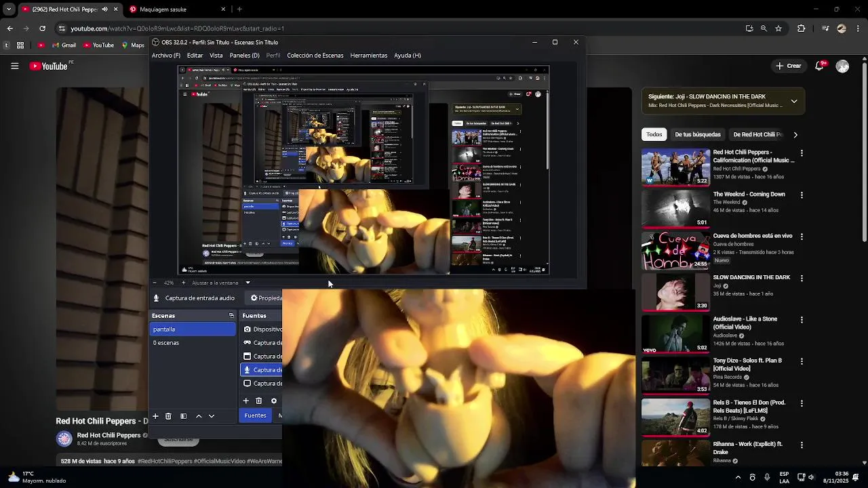Expand the 'Ajustar a la ventana' zoom dropdown
Image resolution: width=868 pixels, height=488 pixels.
tap(248, 283)
